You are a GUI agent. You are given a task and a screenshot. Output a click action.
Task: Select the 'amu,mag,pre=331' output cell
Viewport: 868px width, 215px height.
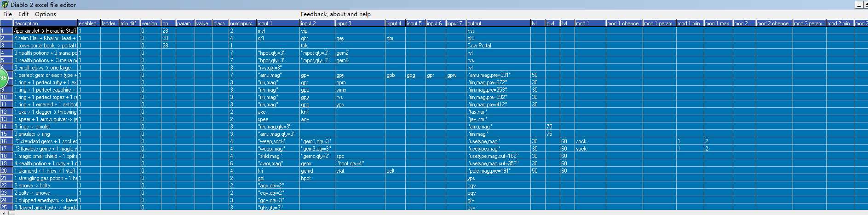tap(498, 75)
